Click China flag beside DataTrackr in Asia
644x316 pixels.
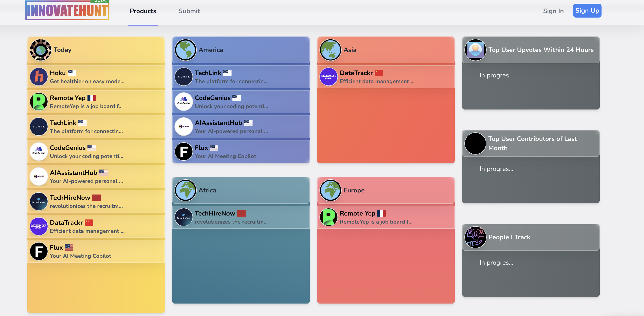point(379,73)
